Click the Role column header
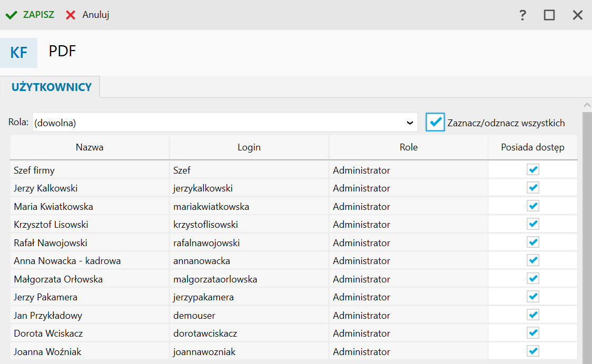 [x=409, y=147]
